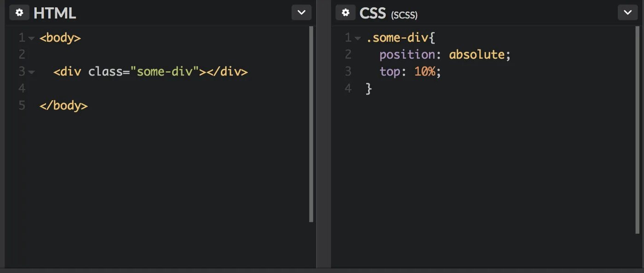Viewport: 644px width, 273px height.
Task: Expand the HTML panel dropdown menu
Action: [x=301, y=13]
